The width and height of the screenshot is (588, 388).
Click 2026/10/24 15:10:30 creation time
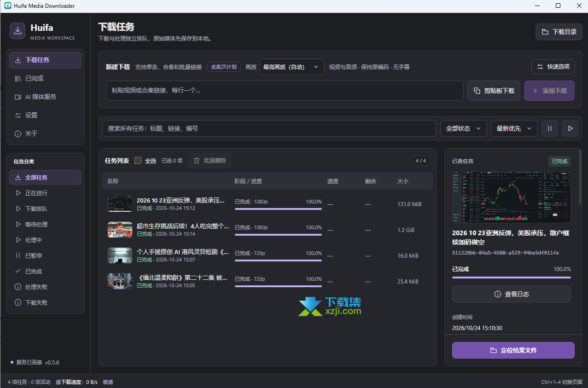pyautogui.click(x=477, y=328)
